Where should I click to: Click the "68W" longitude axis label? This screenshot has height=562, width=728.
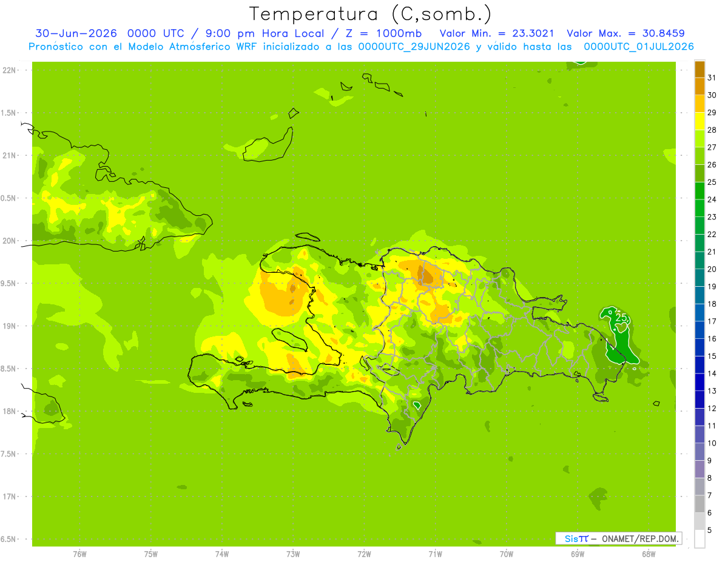[x=649, y=554]
